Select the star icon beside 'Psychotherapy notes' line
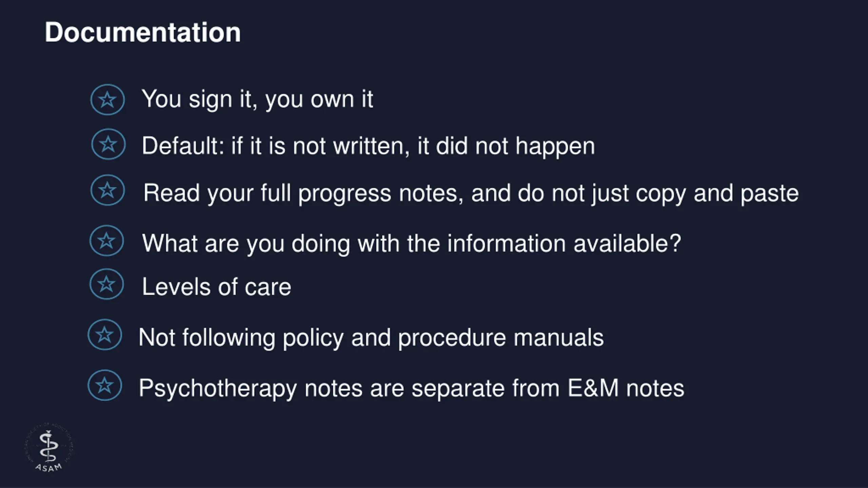Image resolution: width=868 pixels, height=488 pixels. pos(104,385)
